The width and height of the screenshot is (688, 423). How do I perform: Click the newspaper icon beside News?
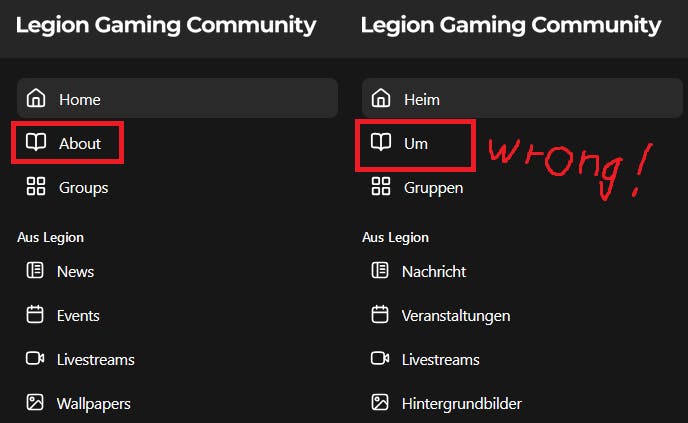pyautogui.click(x=35, y=270)
